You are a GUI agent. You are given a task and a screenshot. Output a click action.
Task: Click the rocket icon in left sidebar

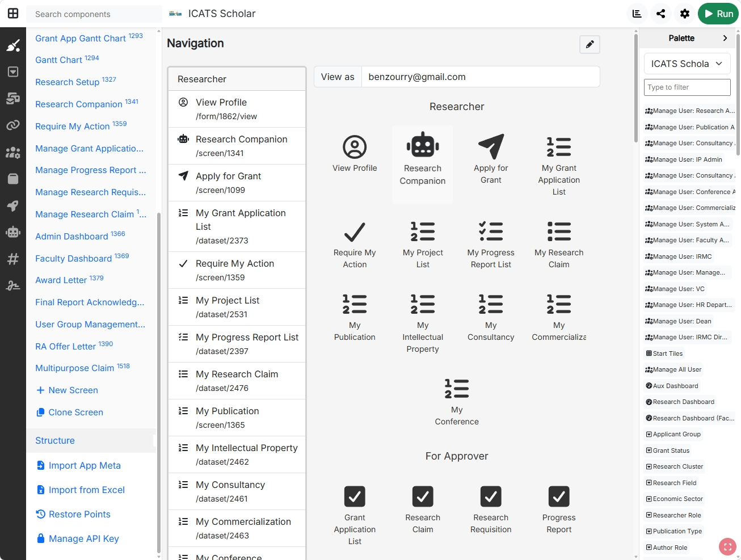13,205
